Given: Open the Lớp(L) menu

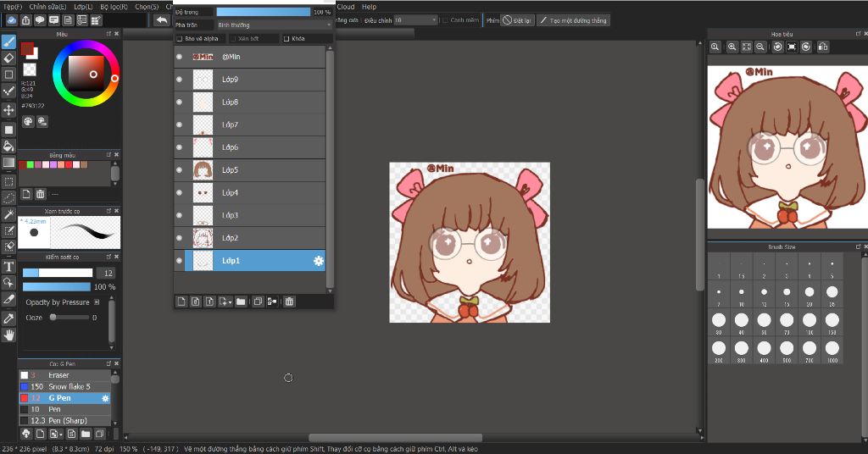Looking at the screenshot, I should (x=83, y=7).
